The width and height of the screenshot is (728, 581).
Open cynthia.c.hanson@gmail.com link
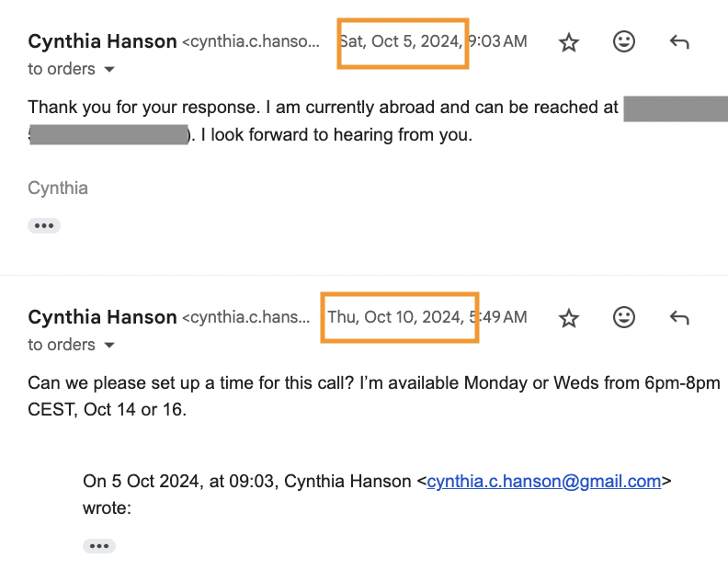click(x=543, y=482)
